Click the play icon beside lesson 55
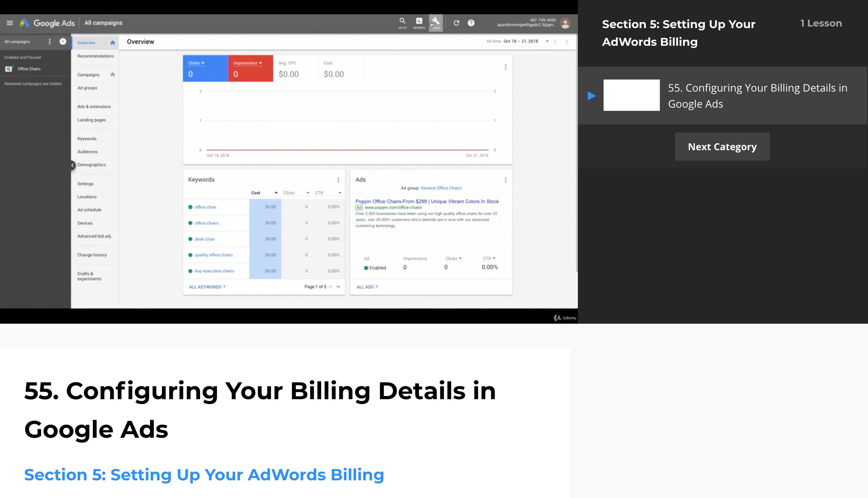The height and width of the screenshot is (498, 868). click(x=591, y=96)
